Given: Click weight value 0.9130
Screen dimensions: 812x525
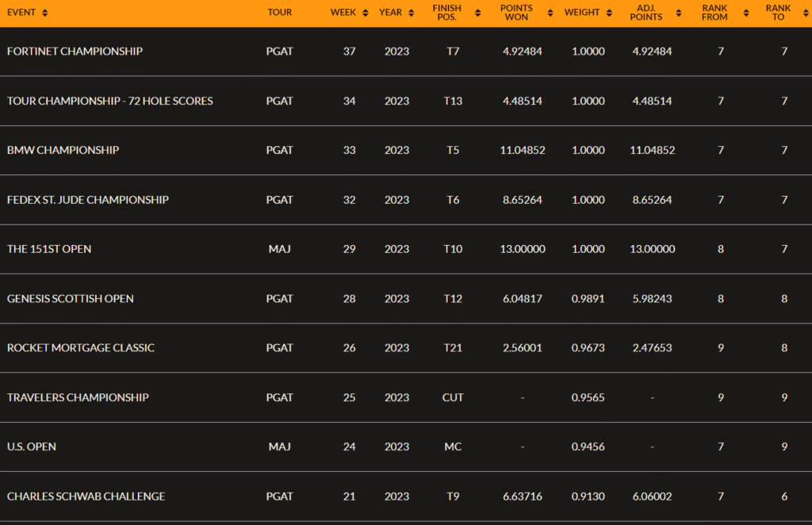Looking at the screenshot, I should [588, 496].
